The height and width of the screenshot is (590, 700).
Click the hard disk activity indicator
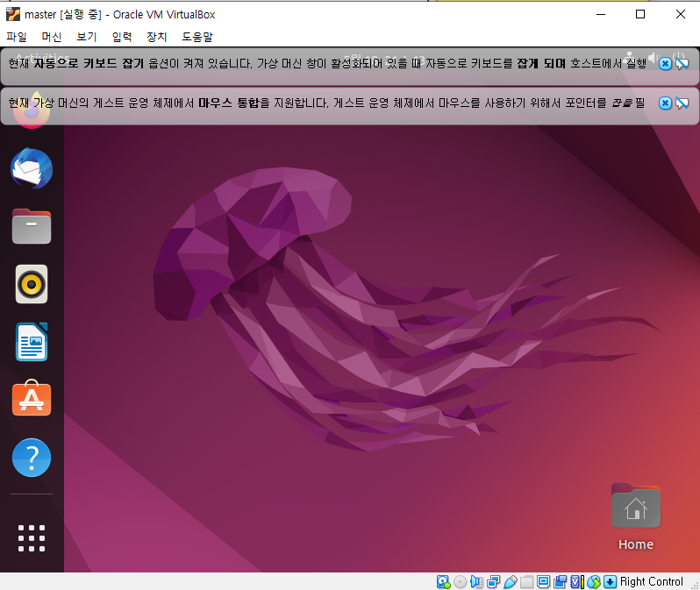[x=443, y=581]
